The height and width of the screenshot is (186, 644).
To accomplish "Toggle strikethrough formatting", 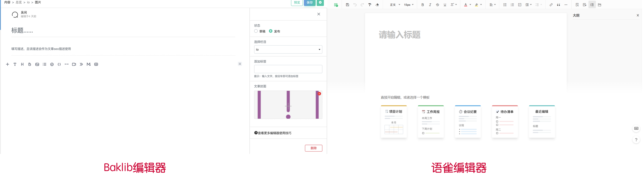I will click(x=438, y=5).
